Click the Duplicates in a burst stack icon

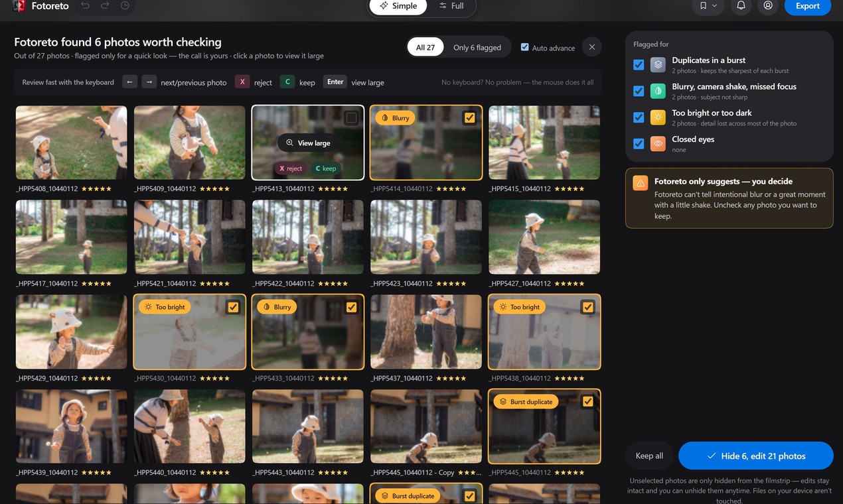coord(658,64)
